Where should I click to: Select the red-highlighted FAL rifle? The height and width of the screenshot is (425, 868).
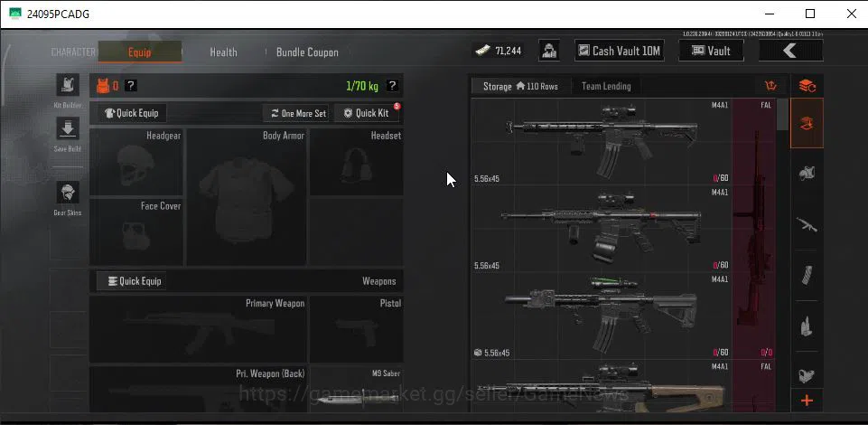[753, 228]
